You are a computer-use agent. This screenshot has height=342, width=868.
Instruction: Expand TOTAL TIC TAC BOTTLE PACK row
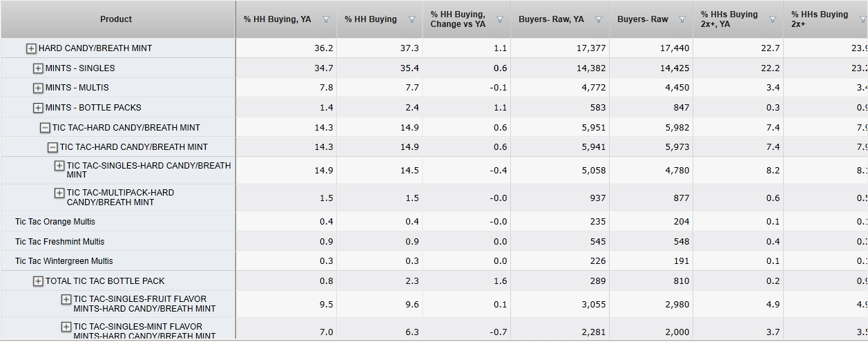coord(39,281)
